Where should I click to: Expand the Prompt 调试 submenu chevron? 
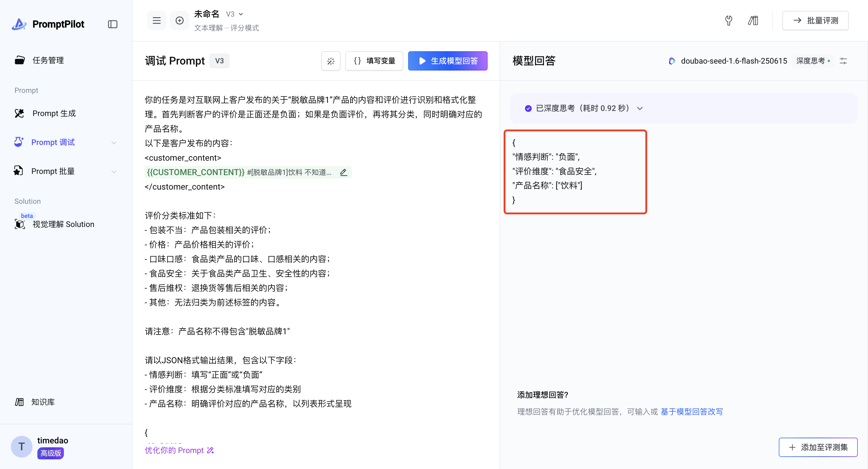114,143
